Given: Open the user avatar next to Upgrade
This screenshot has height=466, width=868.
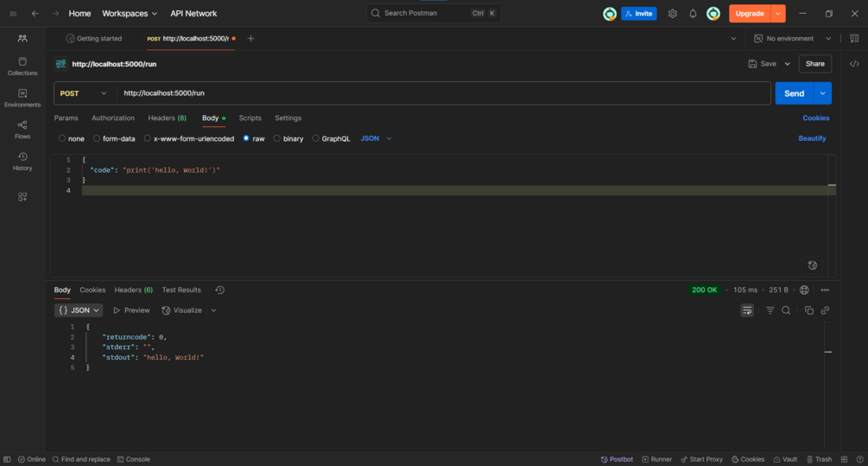Looking at the screenshot, I should coord(713,13).
